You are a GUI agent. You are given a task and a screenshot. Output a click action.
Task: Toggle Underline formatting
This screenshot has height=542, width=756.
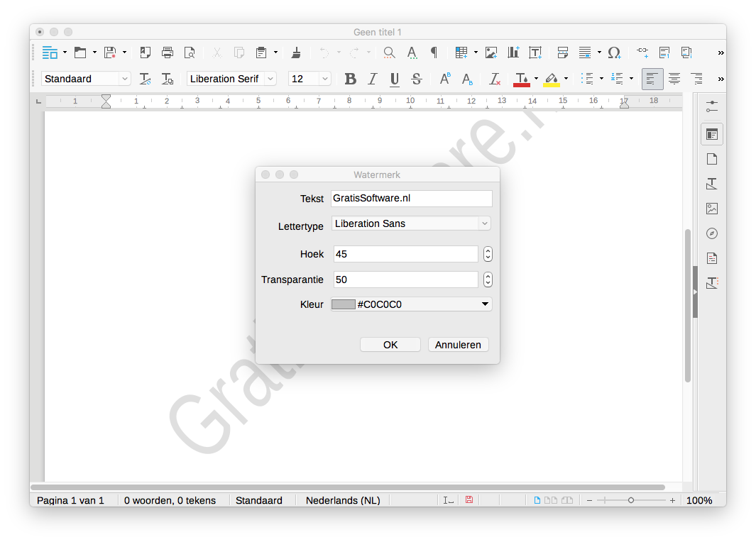coord(395,79)
